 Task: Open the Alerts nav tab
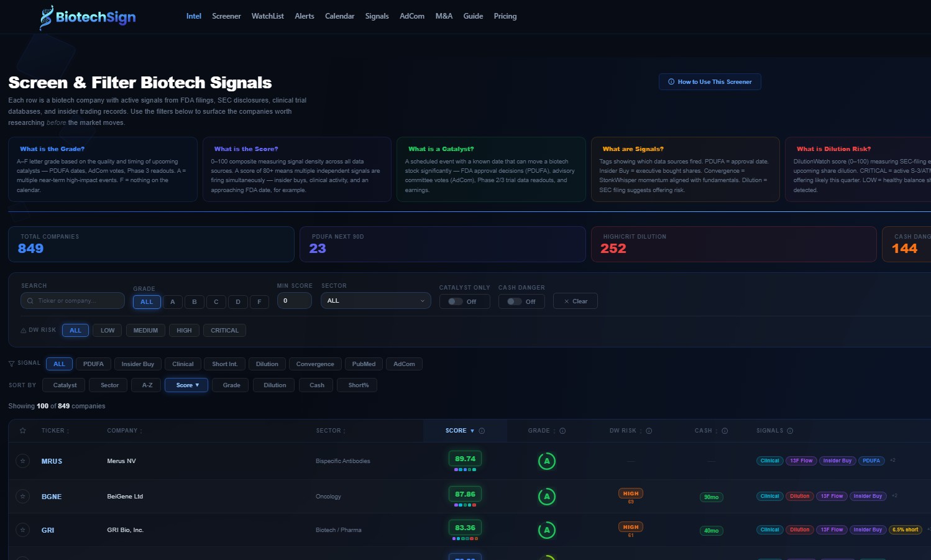[x=305, y=16]
